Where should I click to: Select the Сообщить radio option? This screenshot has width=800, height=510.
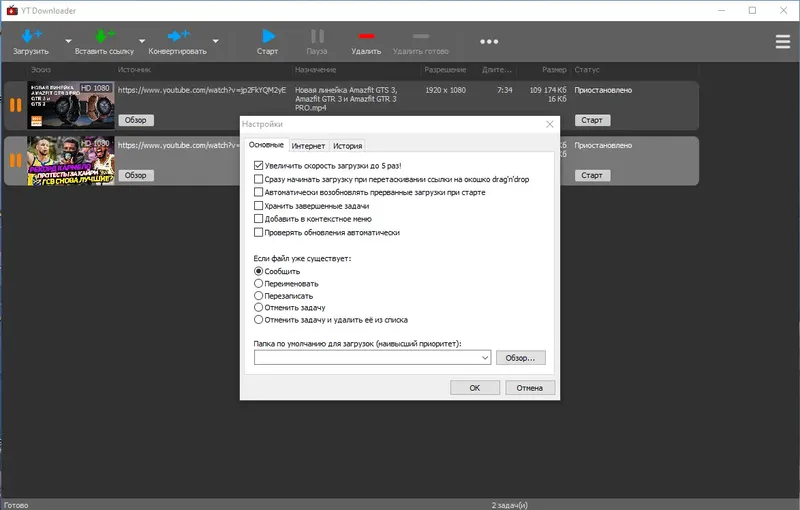(258, 271)
